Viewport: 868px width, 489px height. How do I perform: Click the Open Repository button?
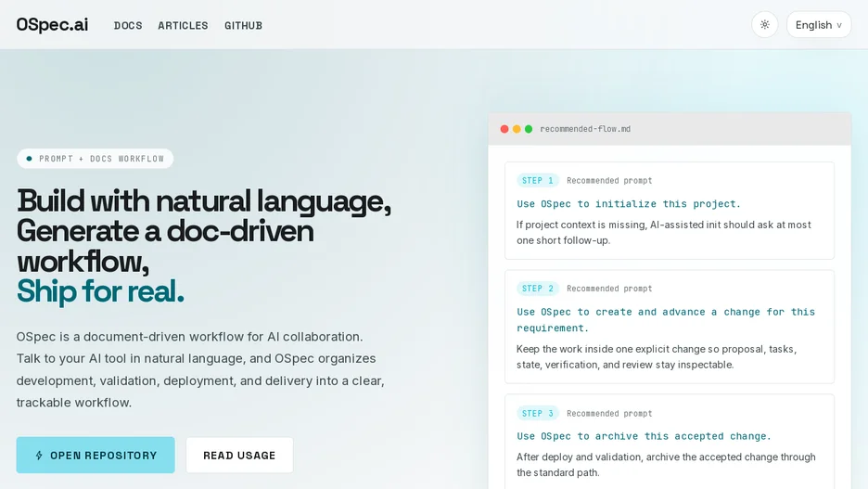[96, 456]
